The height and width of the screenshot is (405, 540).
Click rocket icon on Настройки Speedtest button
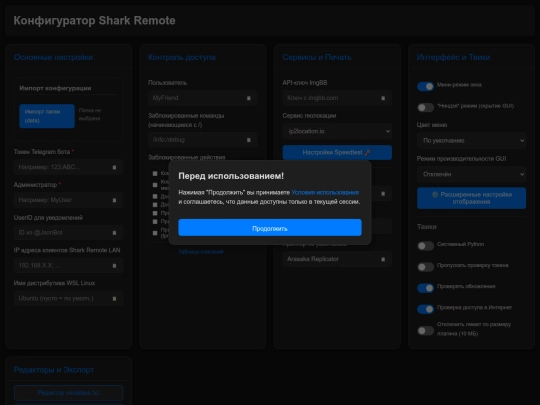[367, 152]
